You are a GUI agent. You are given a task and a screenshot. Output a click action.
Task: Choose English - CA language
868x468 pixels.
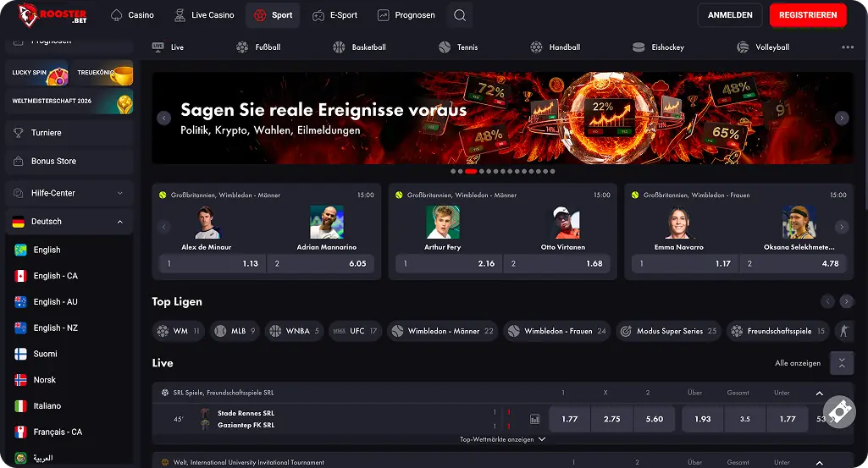click(69, 276)
